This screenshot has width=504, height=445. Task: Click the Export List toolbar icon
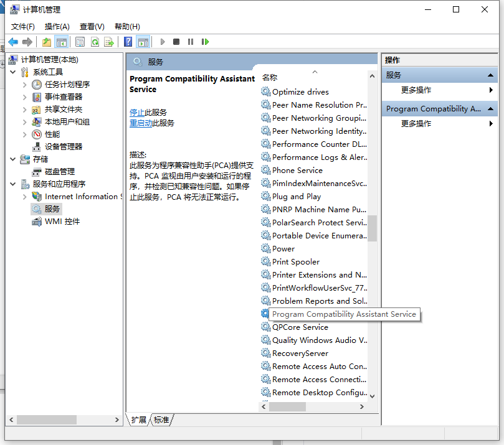coord(109,42)
